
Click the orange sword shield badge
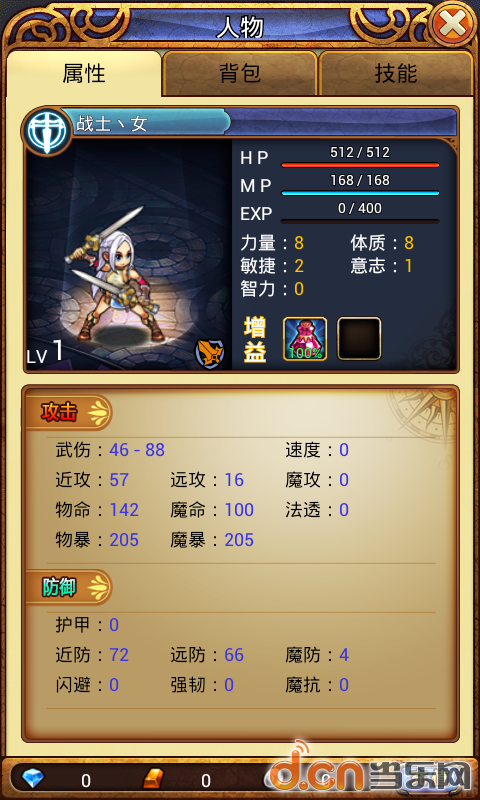(210, 353)
